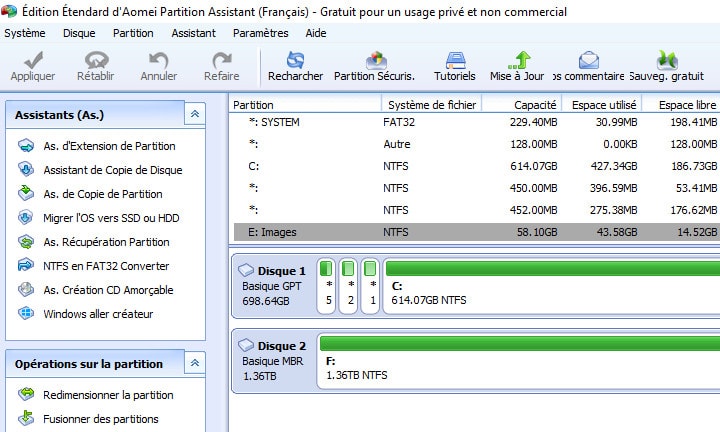
Task: Open the Paramètres menu
Action: (260, 33)
